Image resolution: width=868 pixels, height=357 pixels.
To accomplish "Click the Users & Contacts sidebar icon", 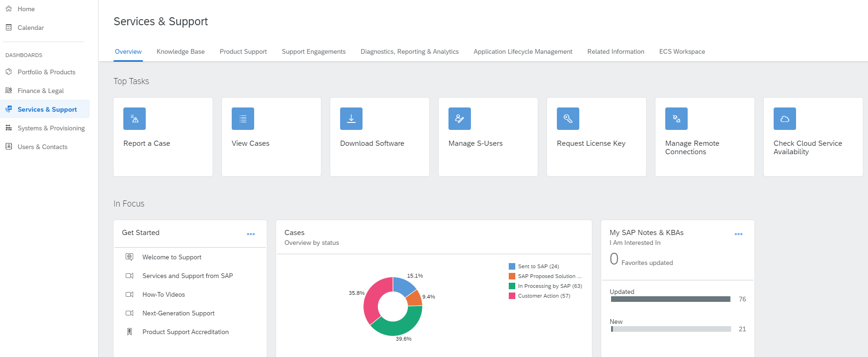I will click(8, 146).
